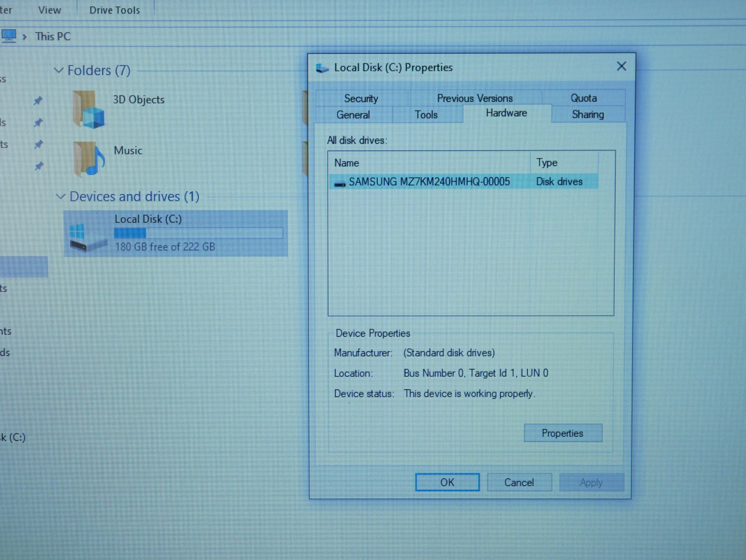
Task: Open the Music folder icon
Action: [89, 159]
